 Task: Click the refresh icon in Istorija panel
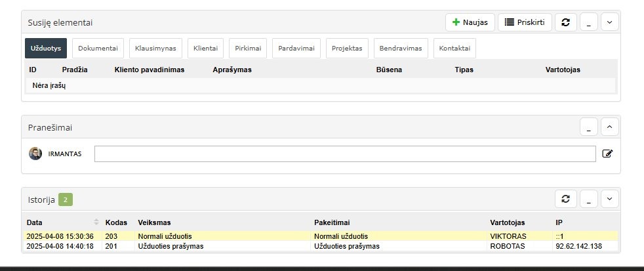pyautogui.click(x=566, y=199)
